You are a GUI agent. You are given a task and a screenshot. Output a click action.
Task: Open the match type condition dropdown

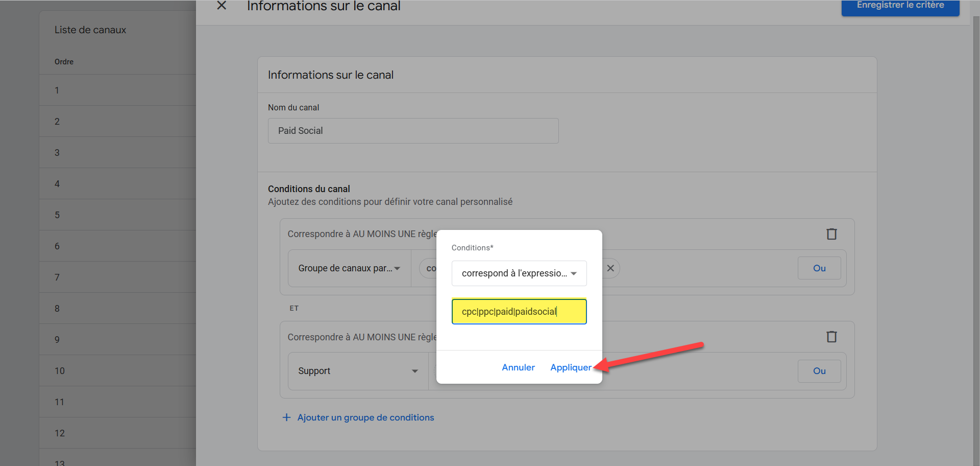click(519, 273)
